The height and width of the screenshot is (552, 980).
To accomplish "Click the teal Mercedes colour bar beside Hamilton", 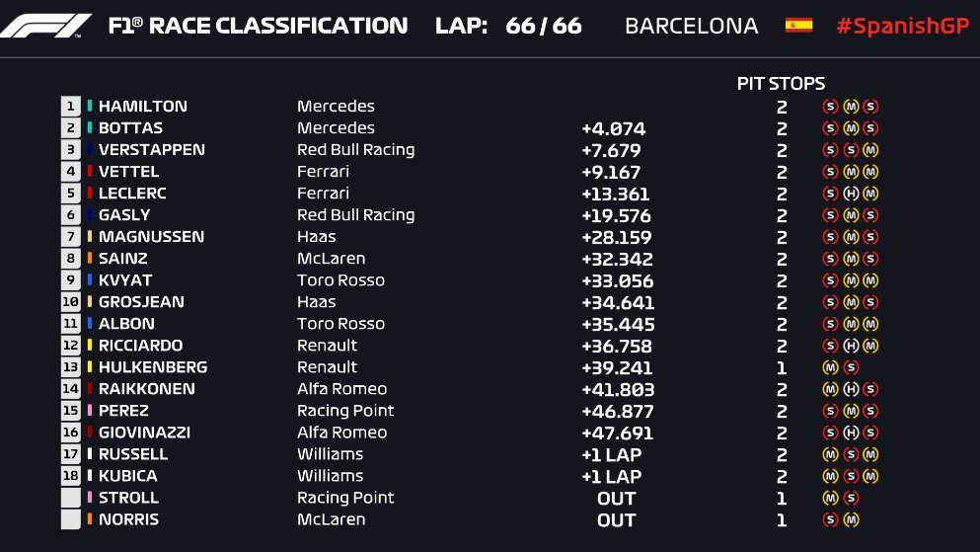I will 90,106.
